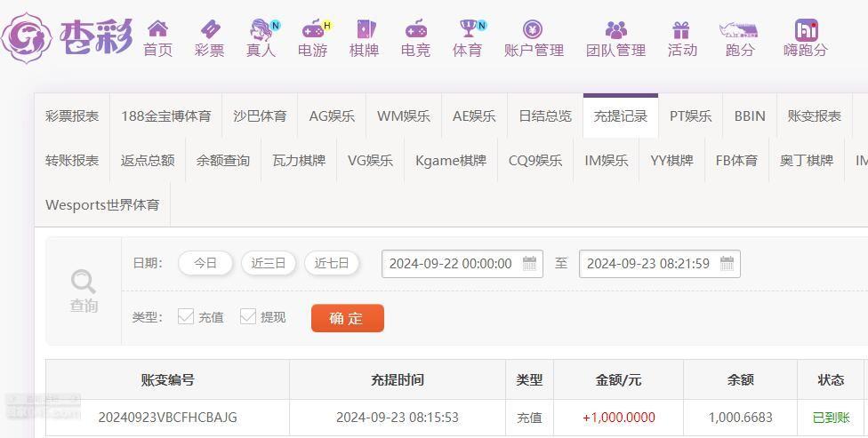Viewport: 868px width, 438px height.
Task: Select the 今日 date filter
Action: click(x=205, y=263)
